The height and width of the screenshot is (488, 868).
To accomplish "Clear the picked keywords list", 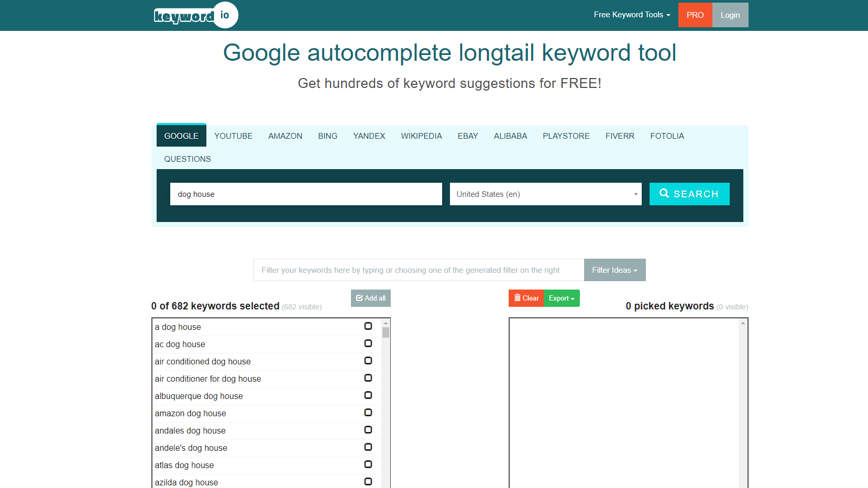I will click(526, 298).
